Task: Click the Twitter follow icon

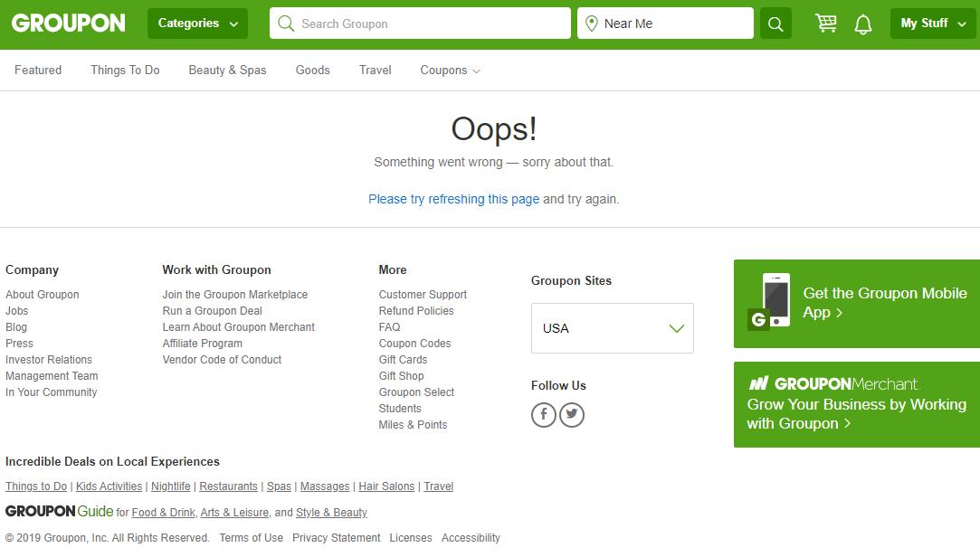Action: (x=572, y=415)
